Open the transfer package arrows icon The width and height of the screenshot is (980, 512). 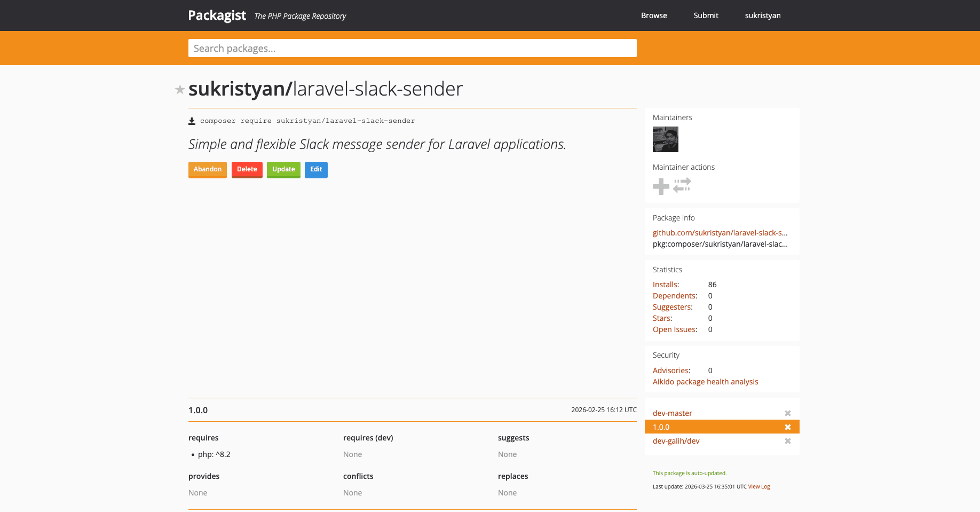coord(682,185)
